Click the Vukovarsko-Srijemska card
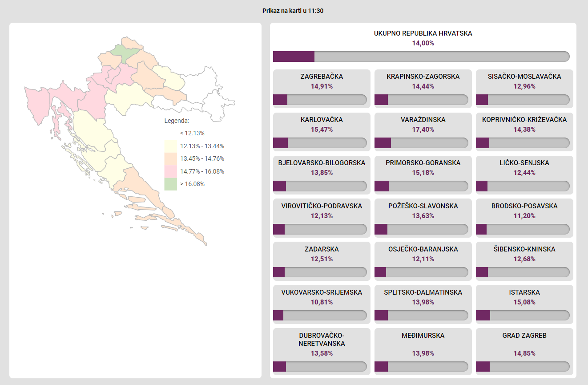The height and width of the screenshot is (385, 588). (322, 304)
